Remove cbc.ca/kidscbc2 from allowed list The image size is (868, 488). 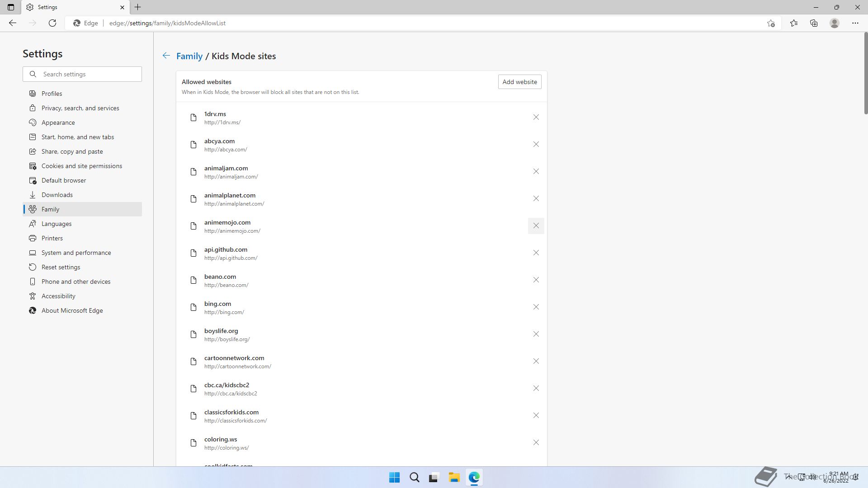[536, 389]
